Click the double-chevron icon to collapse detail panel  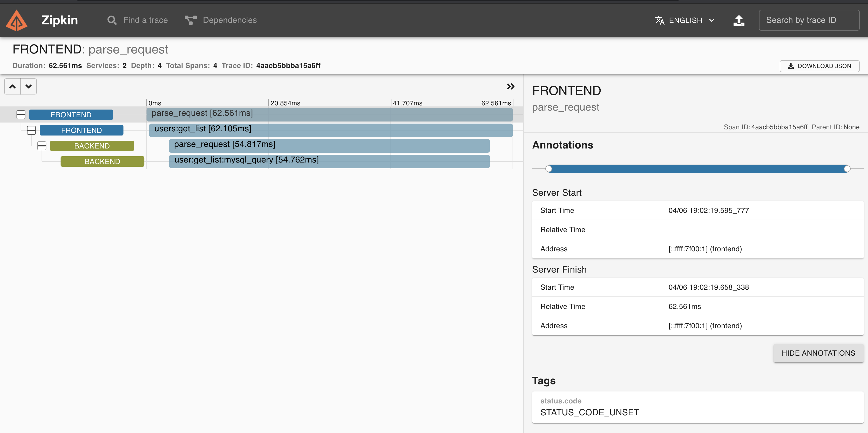tap(511, 87)
